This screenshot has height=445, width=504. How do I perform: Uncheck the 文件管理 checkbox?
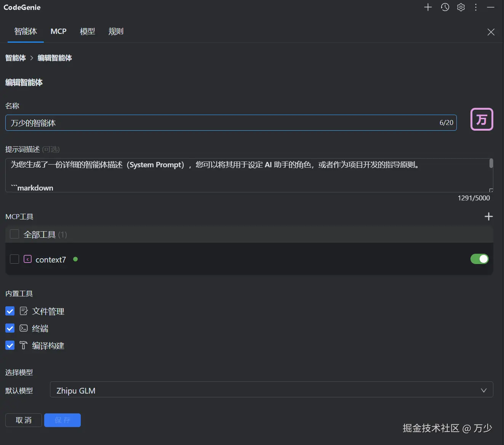(10, 311)
